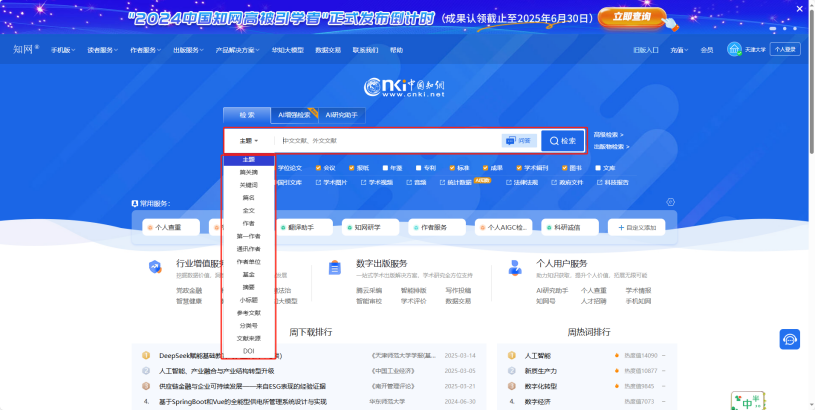Select 关键词 from the field list

coord(248,185)
